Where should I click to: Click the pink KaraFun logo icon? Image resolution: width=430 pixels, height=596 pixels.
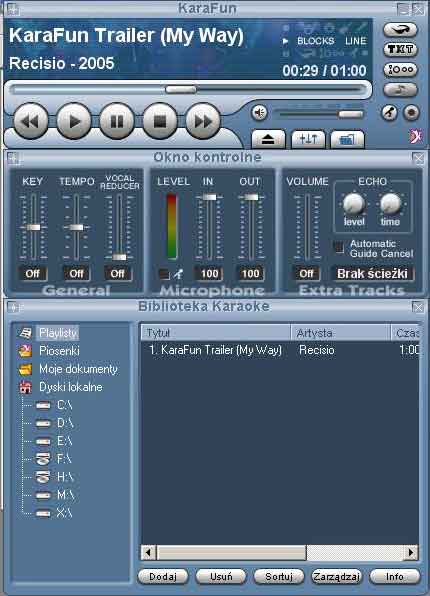click(x=415, y=136)
